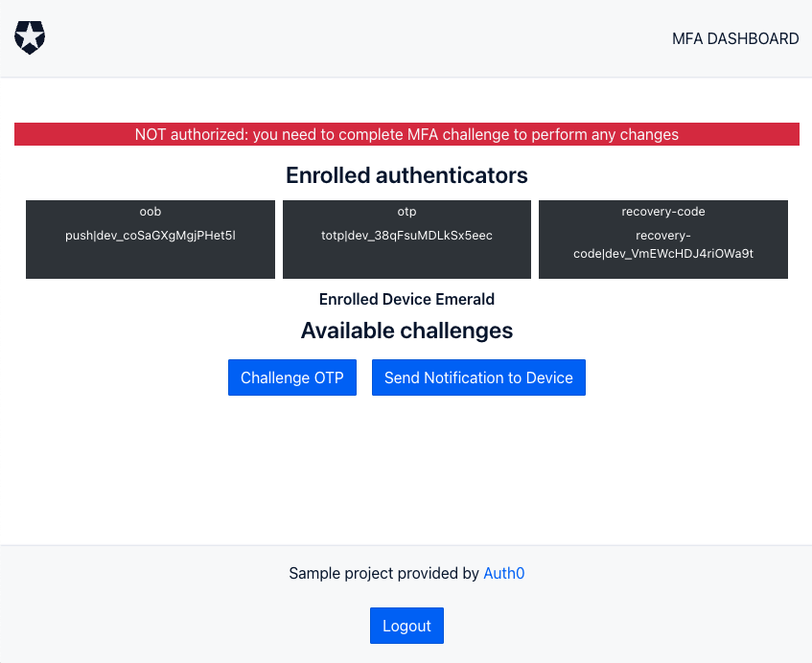
Task: Click the Sample project provided by text
Action: point(383,573)
